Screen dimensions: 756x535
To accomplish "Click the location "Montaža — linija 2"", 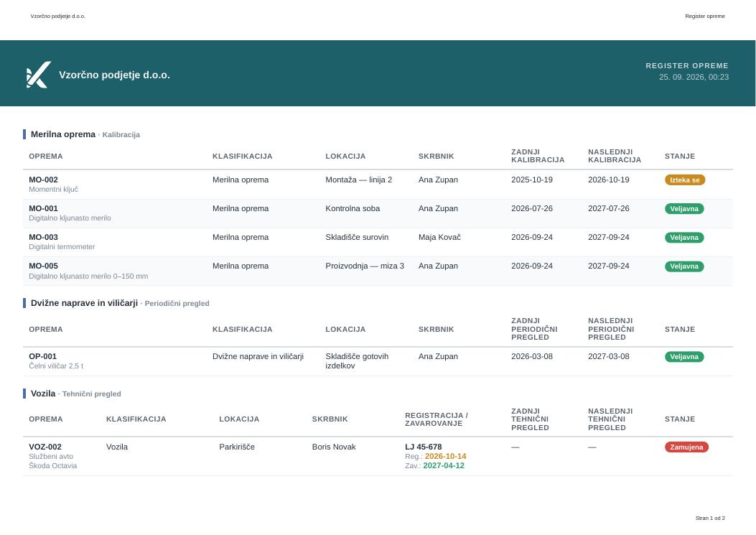I will (x=359, y=180).
